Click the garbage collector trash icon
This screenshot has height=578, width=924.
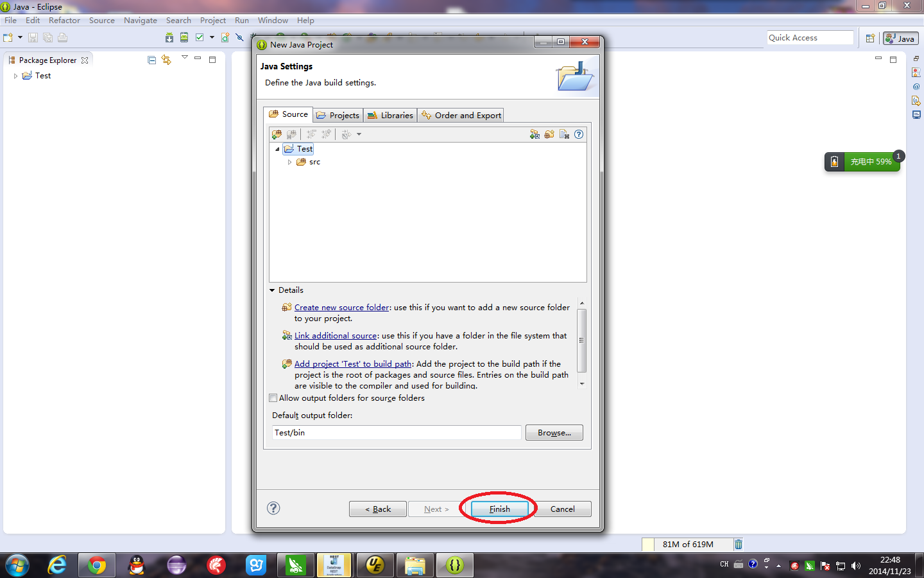[x=739, y=544]
